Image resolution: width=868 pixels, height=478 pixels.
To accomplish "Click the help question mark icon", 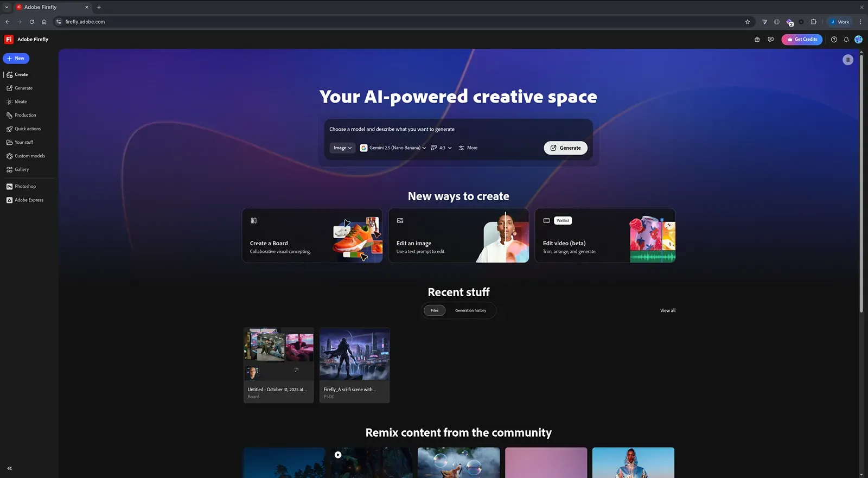I will pos(834,40).
